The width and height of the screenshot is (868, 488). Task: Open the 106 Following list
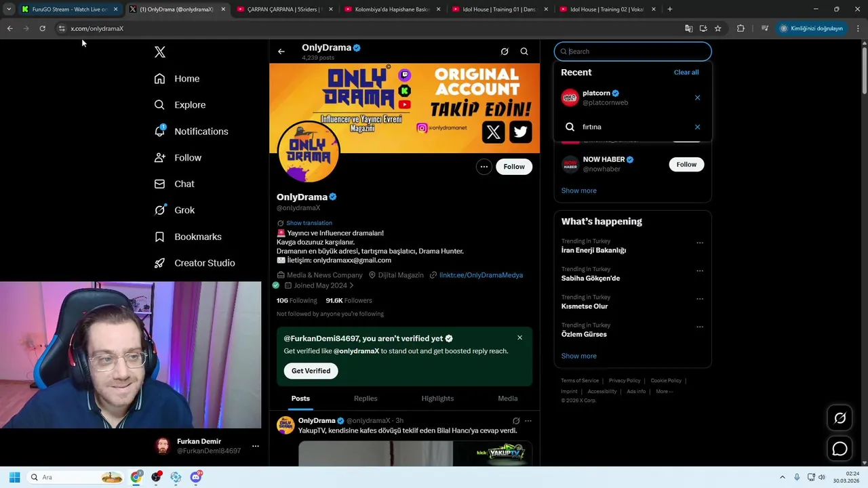296,300
